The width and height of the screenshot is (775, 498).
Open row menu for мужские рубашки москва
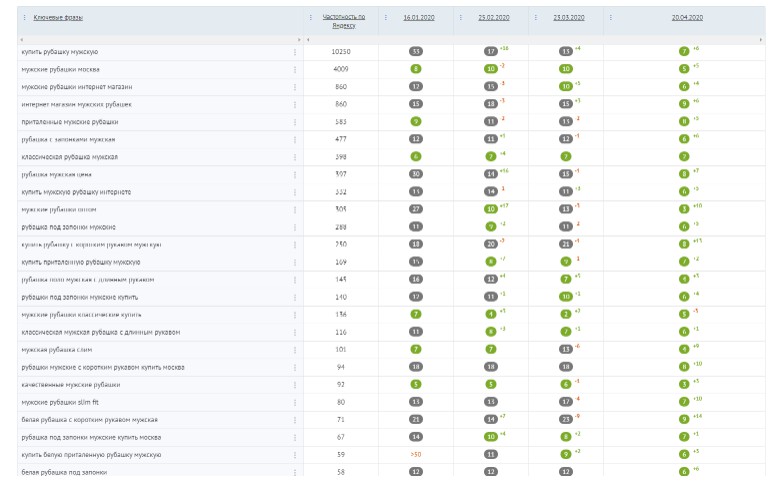295,69
